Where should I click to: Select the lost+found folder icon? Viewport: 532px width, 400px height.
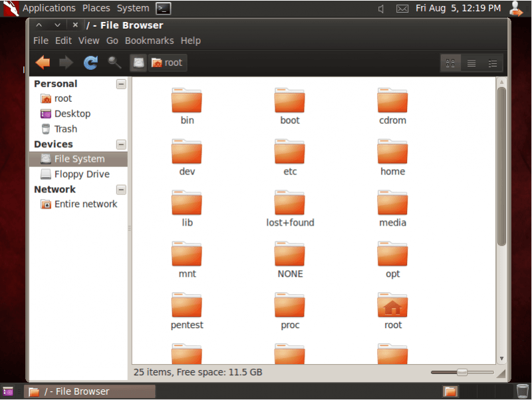point(290,203)
